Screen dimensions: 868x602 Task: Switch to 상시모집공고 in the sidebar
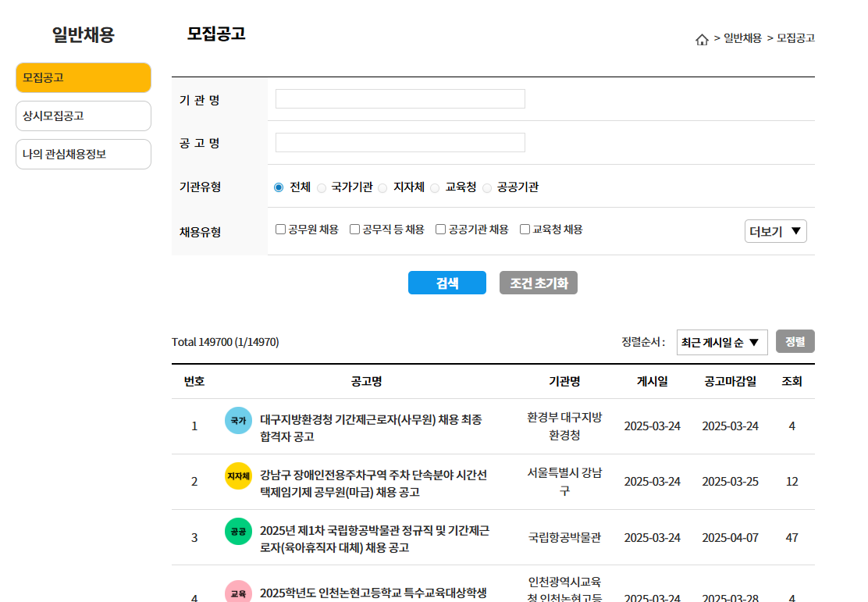[x=83, y=116]
